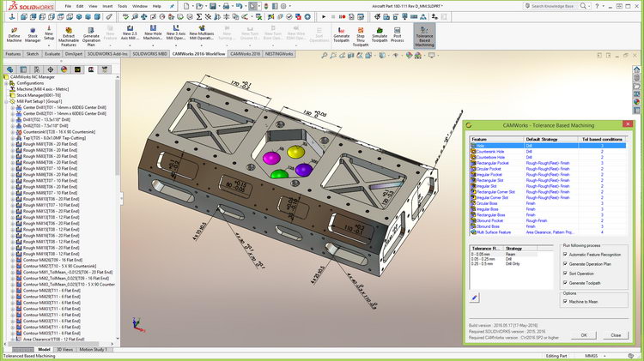Start Simulate Toolpath tool
The height and width of the screenshot is (361, 644).
380,32
